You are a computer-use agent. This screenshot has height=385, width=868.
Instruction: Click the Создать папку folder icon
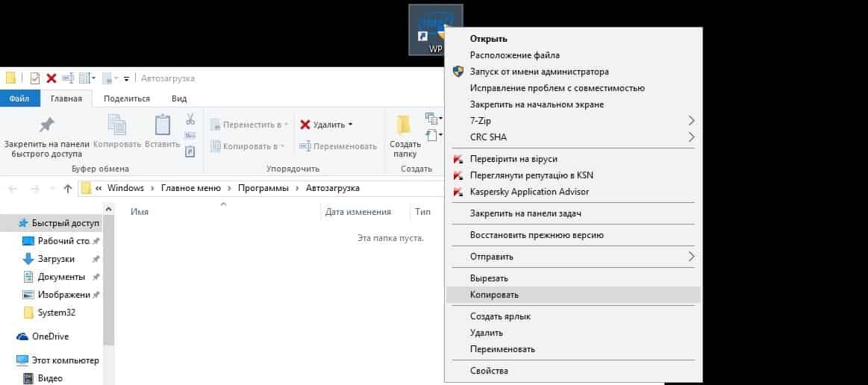coord(405,125)
